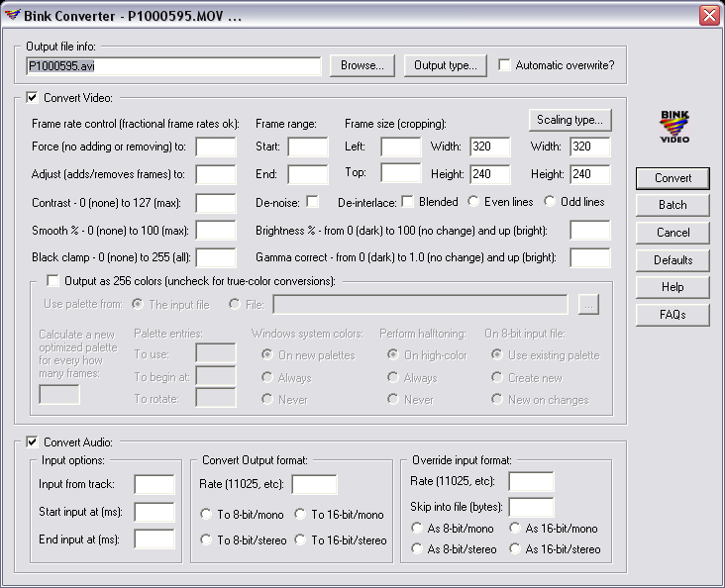Viewport: 725px width, 588px height.
Task: Click the Bink Video logo icon
Action: point(674,127)
